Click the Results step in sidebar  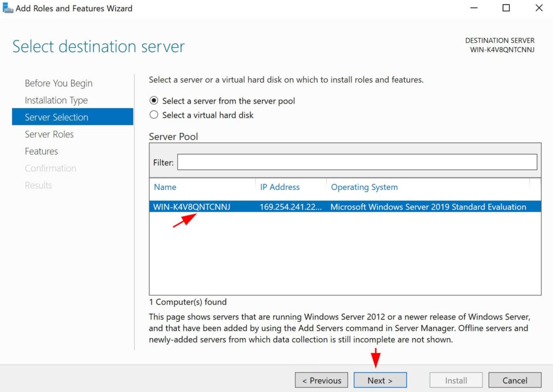pyautogui.click(x=38, y=185)
